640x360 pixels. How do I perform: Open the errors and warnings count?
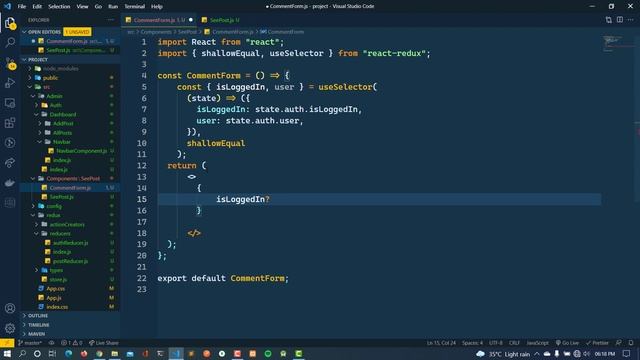point(71,343)
